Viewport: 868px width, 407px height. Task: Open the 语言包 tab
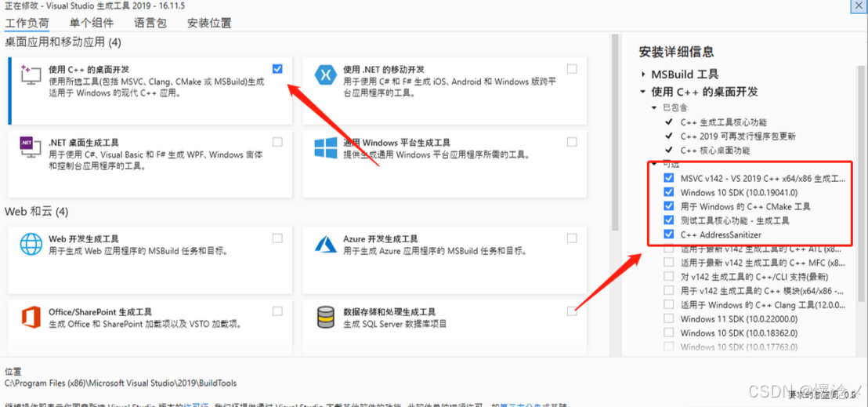(x=150, y=24)
